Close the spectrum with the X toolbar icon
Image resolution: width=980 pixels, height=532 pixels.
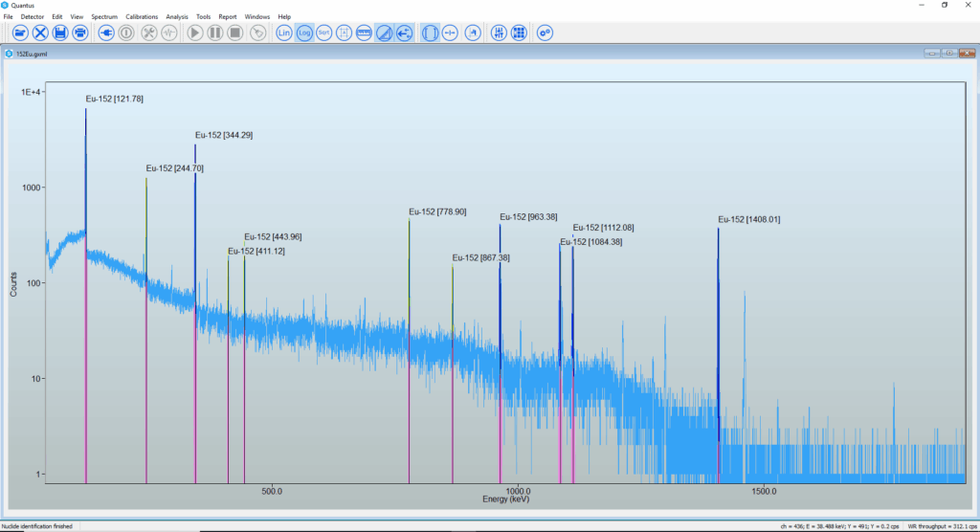click(40, 33)
